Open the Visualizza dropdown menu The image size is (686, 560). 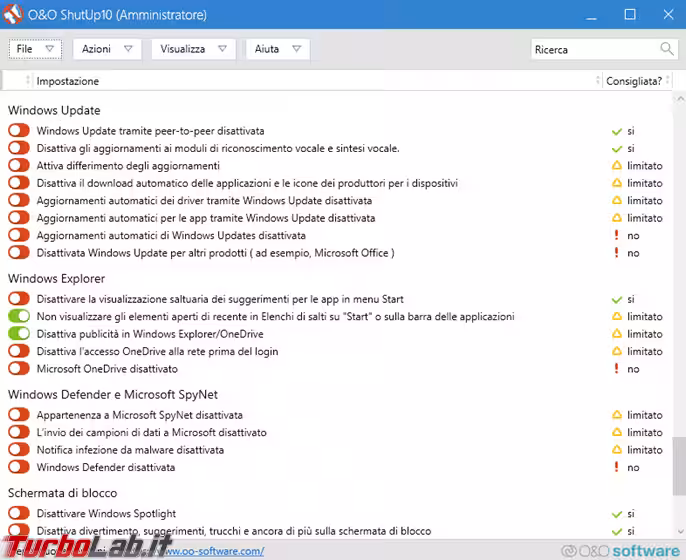(193, 49)
